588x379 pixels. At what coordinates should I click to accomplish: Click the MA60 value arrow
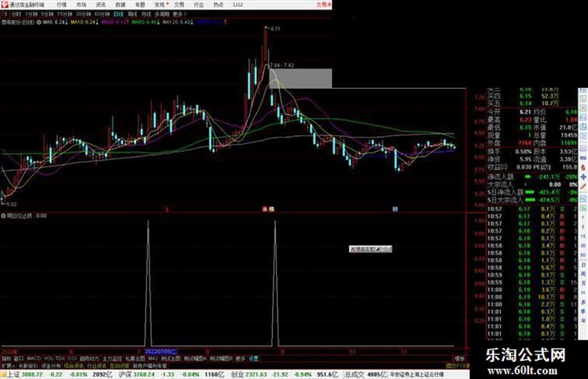[x=159, y=22]
